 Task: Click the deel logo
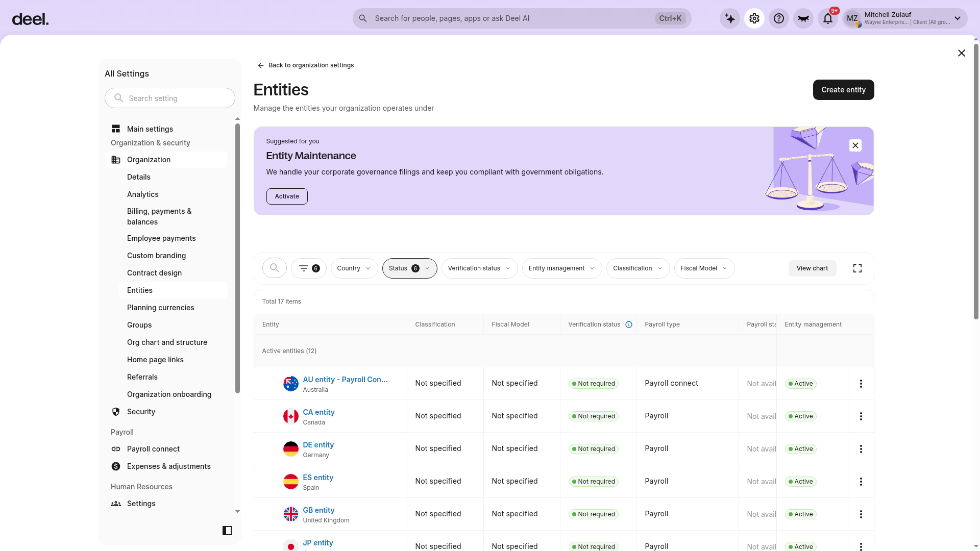click(x=30, y=19)
